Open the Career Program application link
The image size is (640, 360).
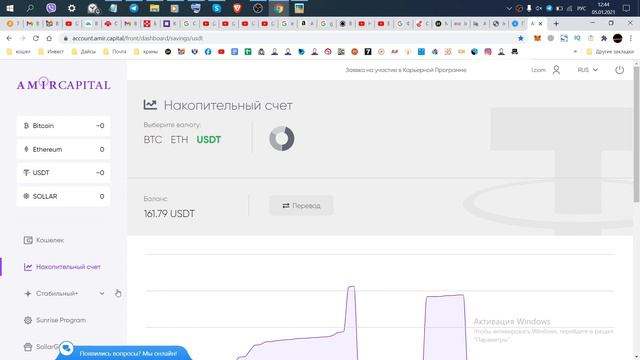pyautogui.click(x=406, y=70)
